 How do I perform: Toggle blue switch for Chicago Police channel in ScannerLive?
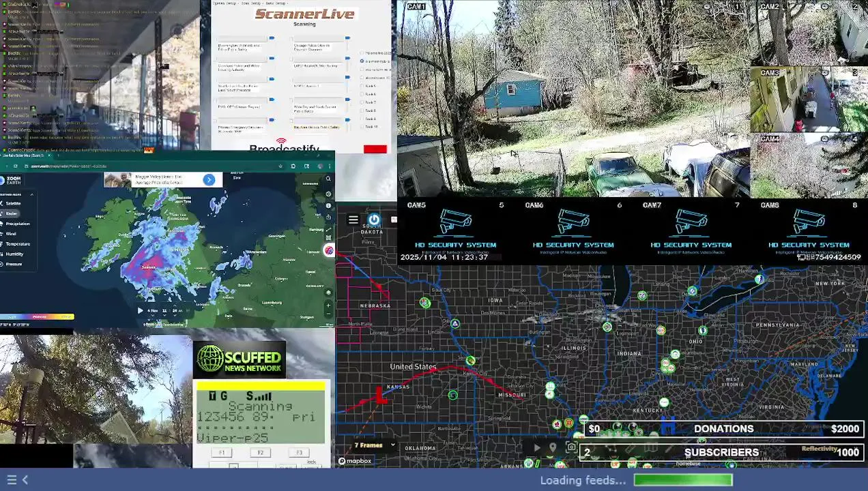347,38
